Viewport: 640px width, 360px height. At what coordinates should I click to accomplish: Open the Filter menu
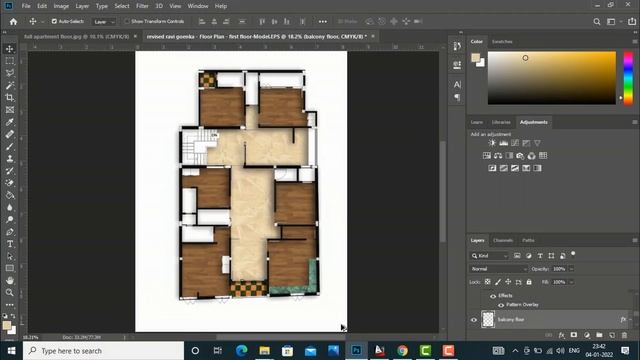click(142, 6)
